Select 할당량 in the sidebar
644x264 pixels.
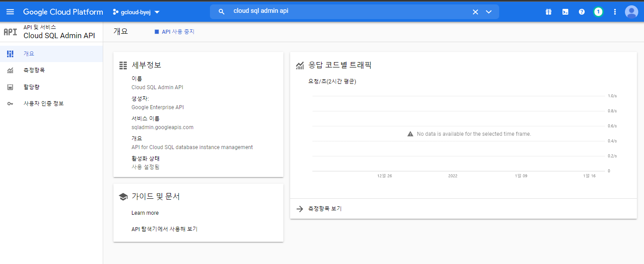(x=51, y=87)
